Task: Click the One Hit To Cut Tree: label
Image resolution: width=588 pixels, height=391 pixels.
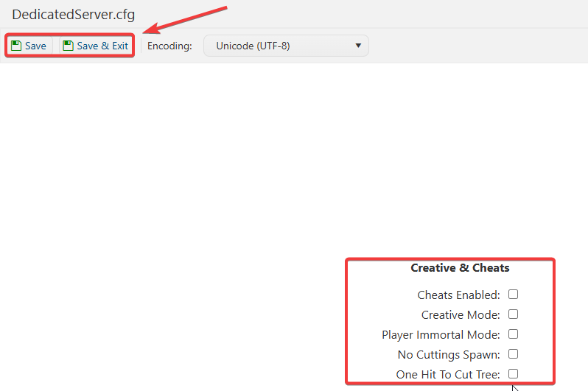Action: pos(448,375)
